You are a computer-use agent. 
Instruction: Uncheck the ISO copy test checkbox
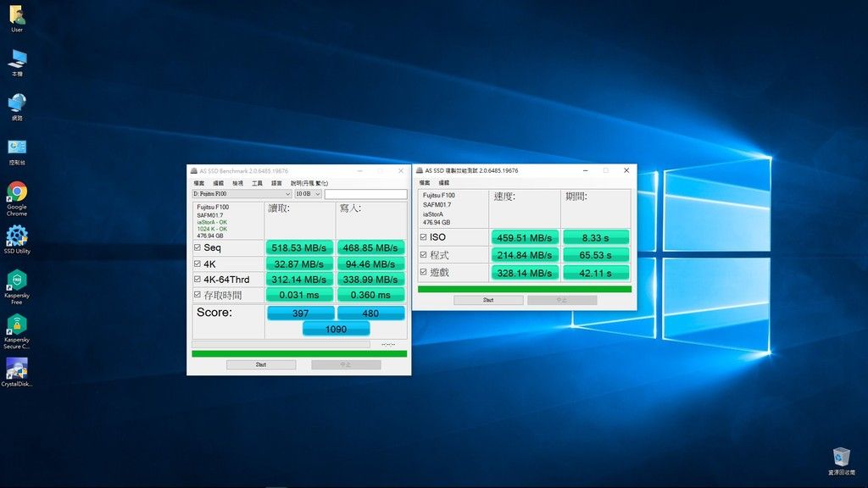point(424,237)
